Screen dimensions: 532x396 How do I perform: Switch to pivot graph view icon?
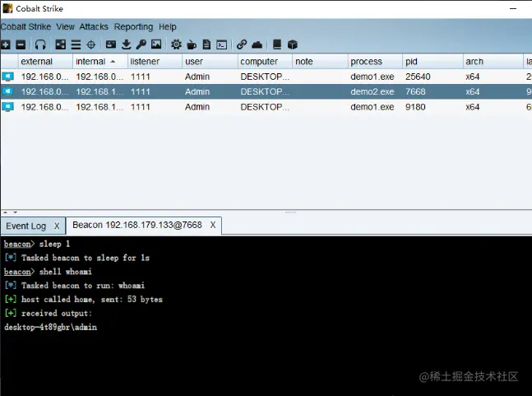(61, 44)
